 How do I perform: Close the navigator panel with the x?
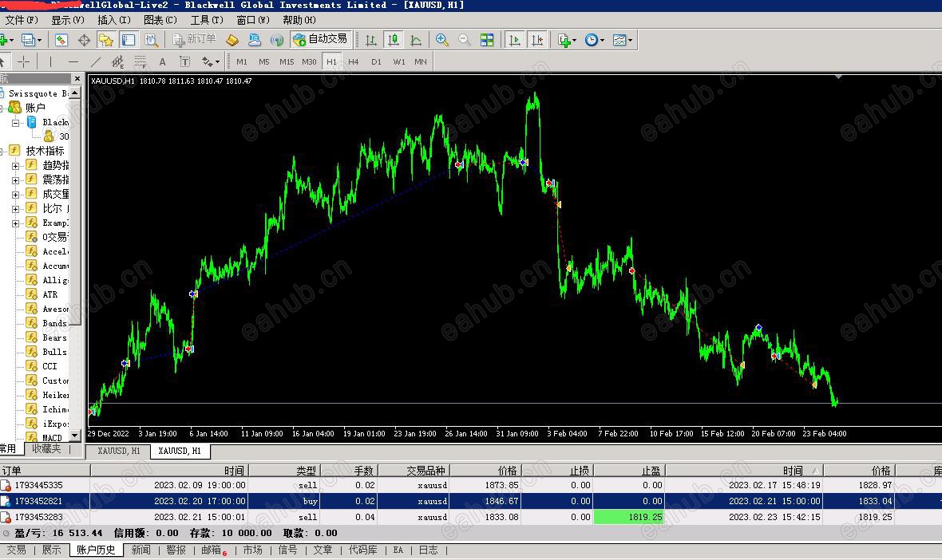click(77, 79)
